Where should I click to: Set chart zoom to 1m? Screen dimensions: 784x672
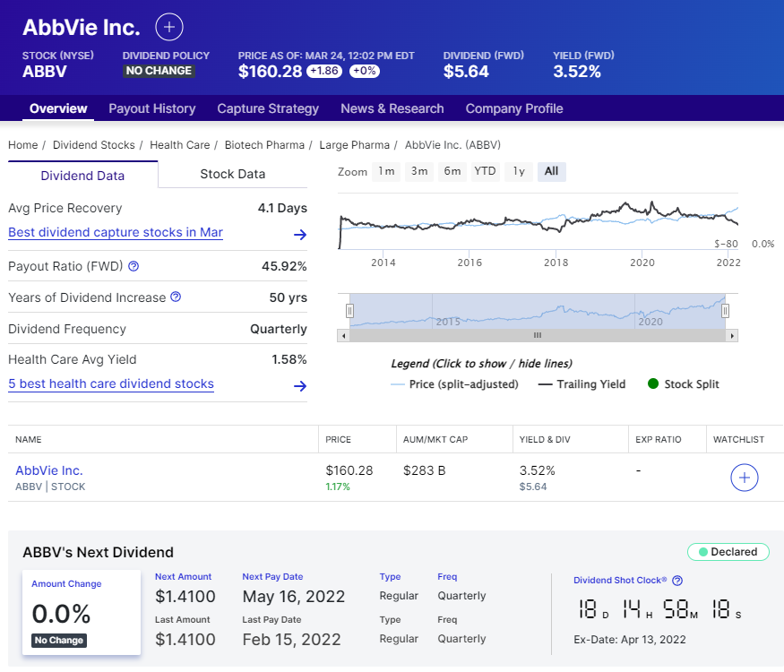click(x=386, y=171)
